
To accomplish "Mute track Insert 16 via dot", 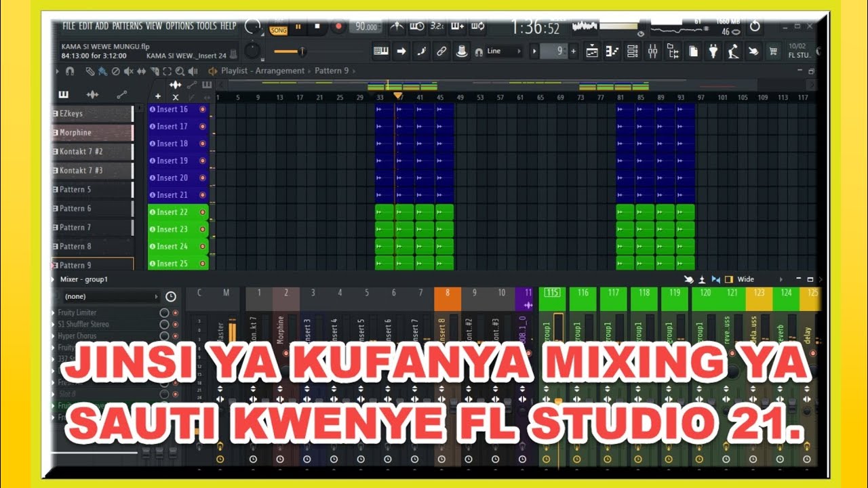I will pyautogui.click(x=202, y=109).
